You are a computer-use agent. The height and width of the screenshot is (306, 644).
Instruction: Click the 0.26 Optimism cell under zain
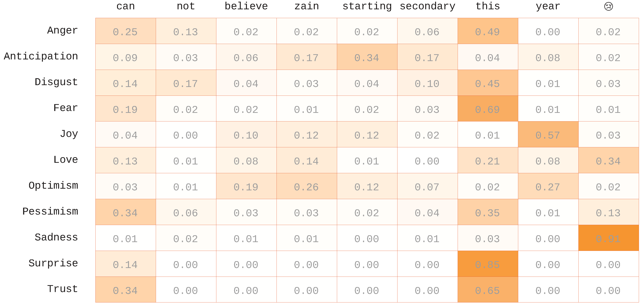[x=307, y=186]
